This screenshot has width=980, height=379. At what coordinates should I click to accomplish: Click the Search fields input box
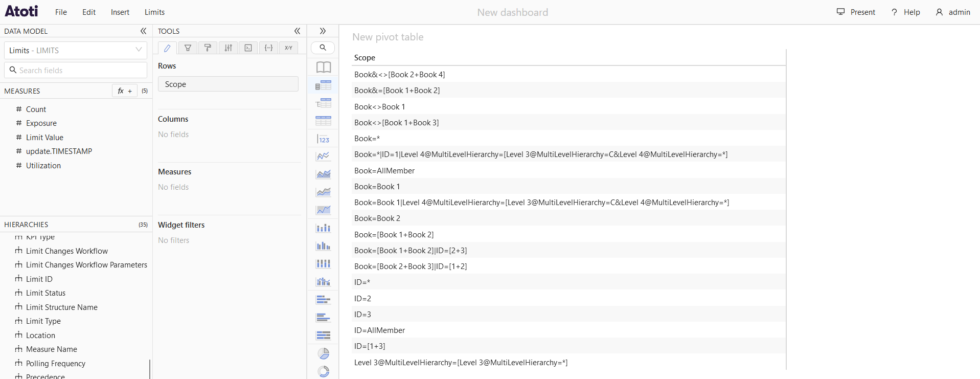76,70
